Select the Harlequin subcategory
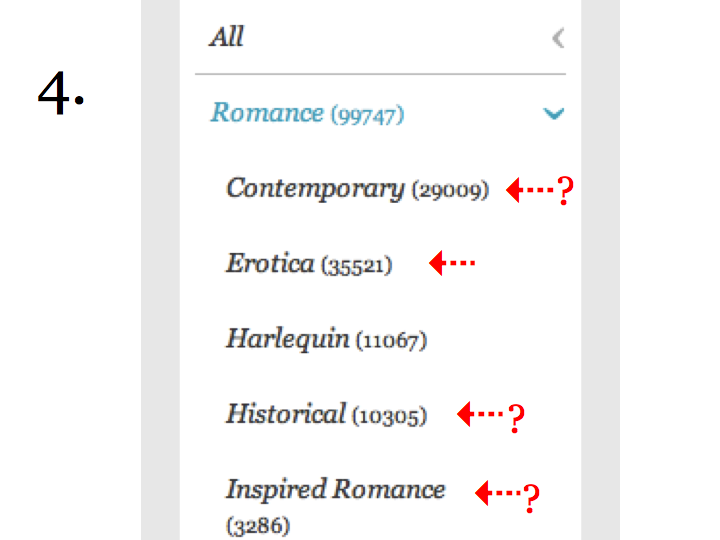This screenshot has height=540, width=720. [x=326, y=339]
